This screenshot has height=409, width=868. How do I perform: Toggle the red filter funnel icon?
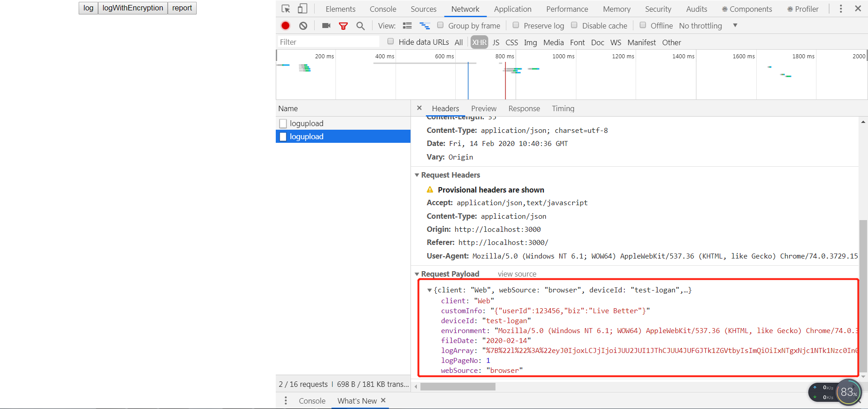pyautogui.click(x=343, y=26)
